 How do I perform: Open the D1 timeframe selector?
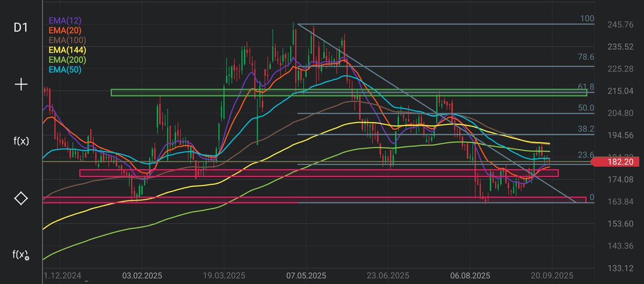20,28
